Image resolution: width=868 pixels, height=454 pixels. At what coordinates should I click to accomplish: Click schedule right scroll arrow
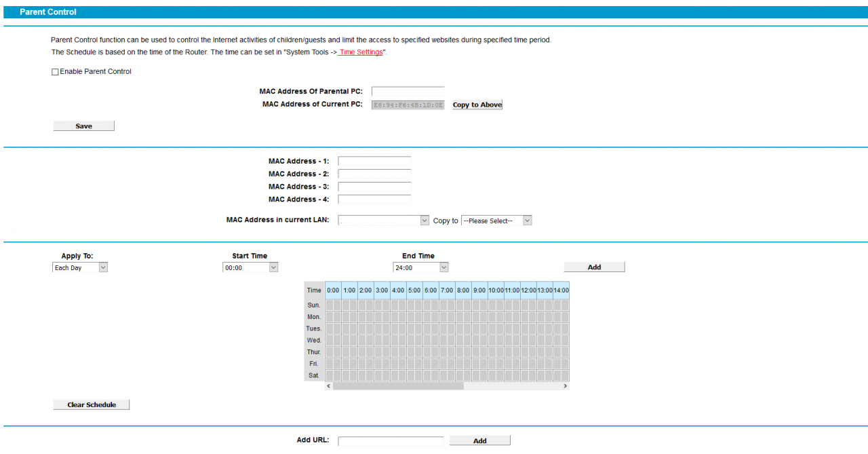565,385
